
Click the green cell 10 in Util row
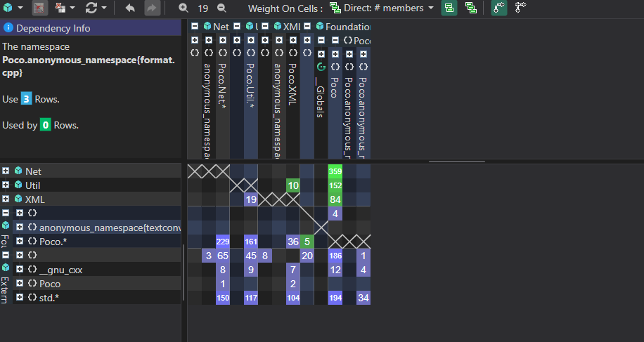(x=293, y=185)
